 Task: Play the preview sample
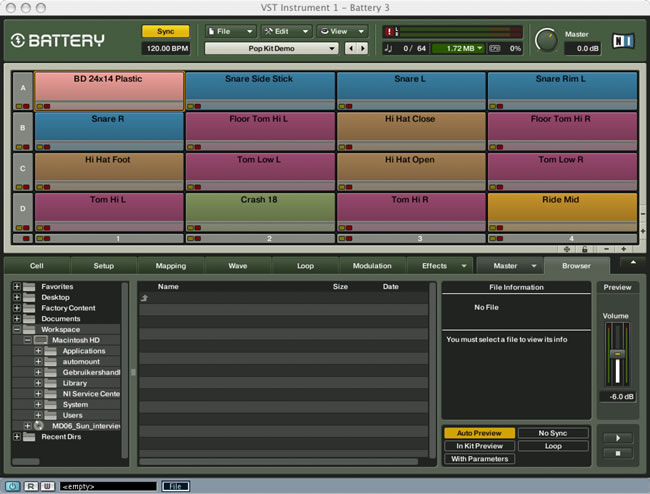point(618,438)
